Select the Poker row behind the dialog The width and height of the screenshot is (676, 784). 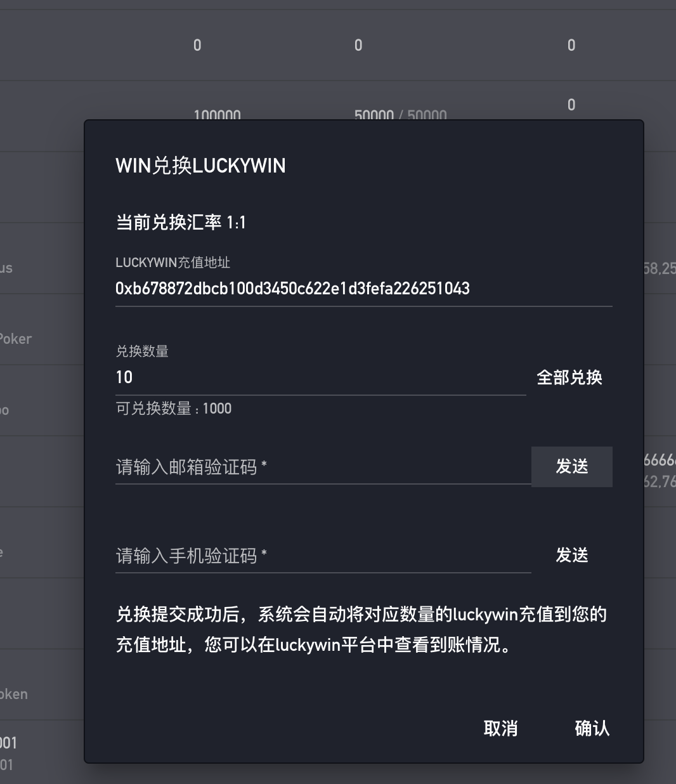click(x=16, y=339)
